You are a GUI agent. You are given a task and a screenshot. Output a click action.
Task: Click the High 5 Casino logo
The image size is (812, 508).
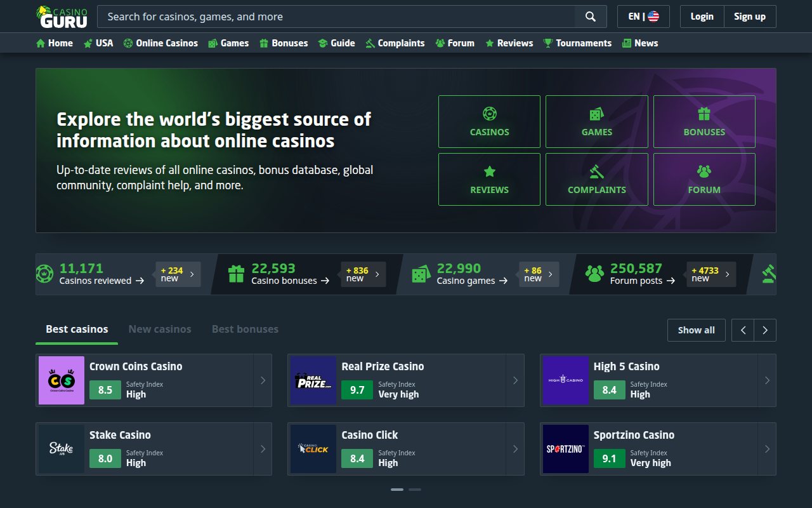click(566, 380)
